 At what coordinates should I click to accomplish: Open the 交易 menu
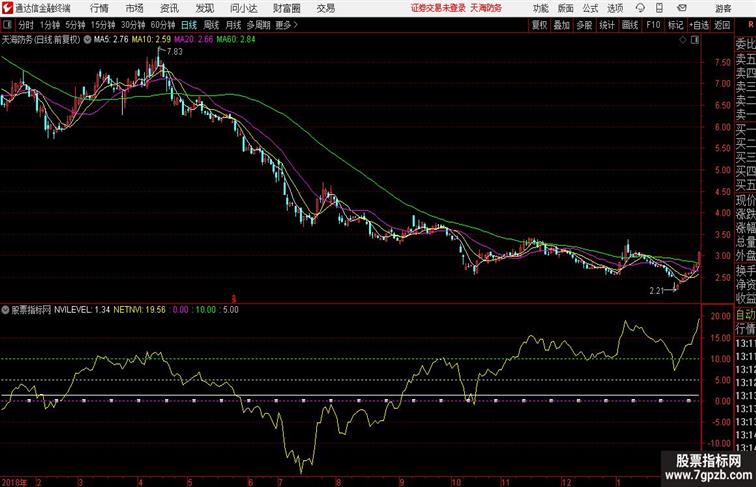tap(325, 8)
